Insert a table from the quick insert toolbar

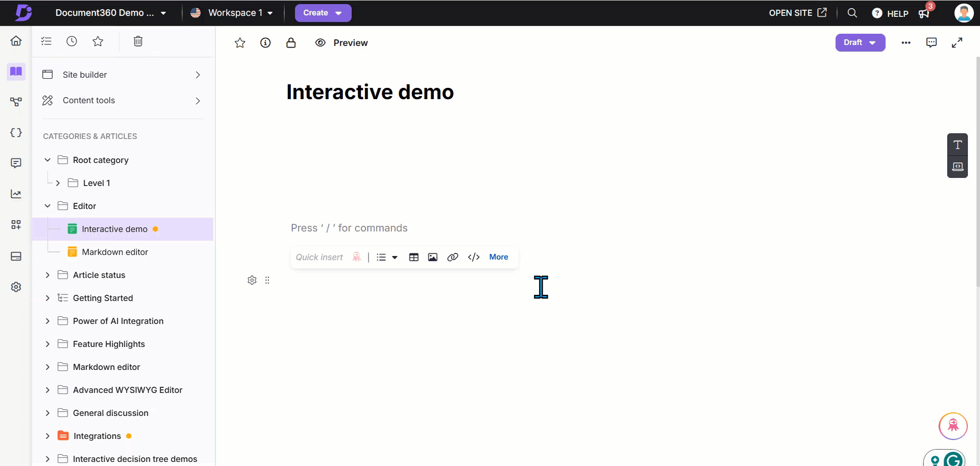click(413, 257)
